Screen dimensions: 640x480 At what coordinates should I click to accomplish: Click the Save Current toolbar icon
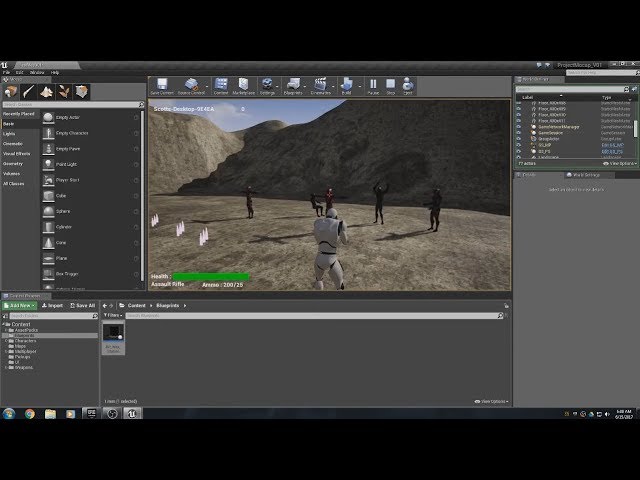162,86
